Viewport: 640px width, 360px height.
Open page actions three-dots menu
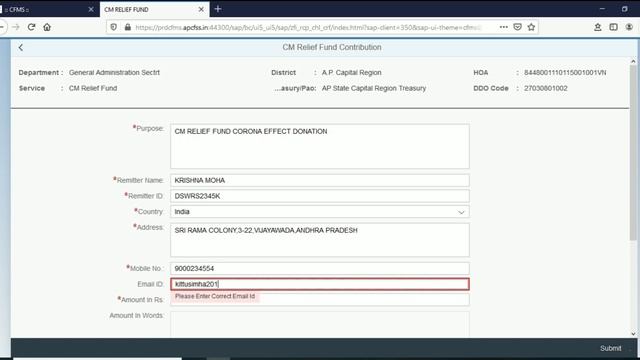(x=504, y=27)
